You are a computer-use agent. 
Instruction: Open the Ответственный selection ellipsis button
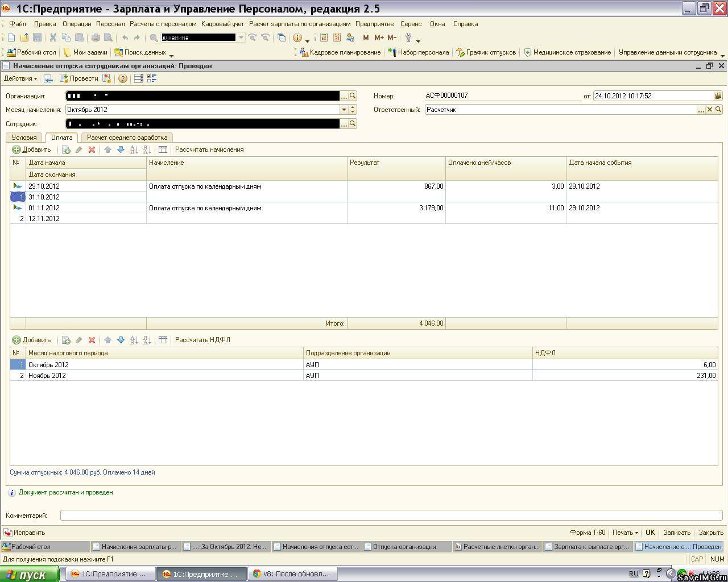[x=701, y=110]
